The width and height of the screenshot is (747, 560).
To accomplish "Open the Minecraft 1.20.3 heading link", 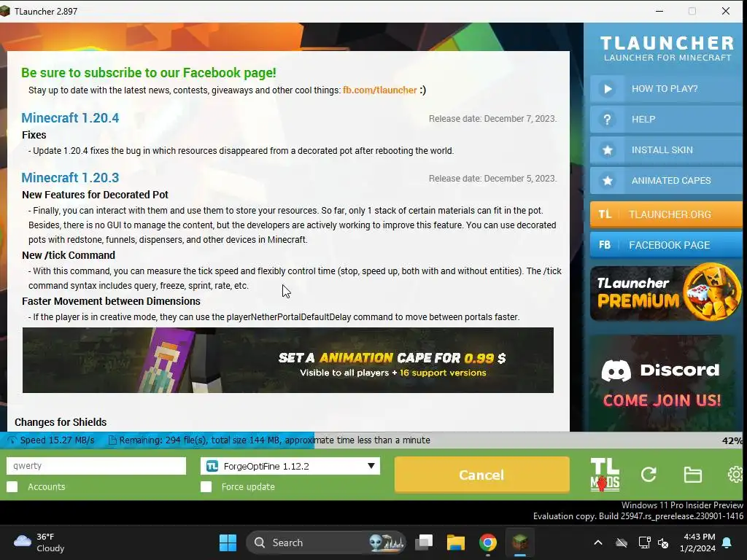I will click(x=71, y=178).
